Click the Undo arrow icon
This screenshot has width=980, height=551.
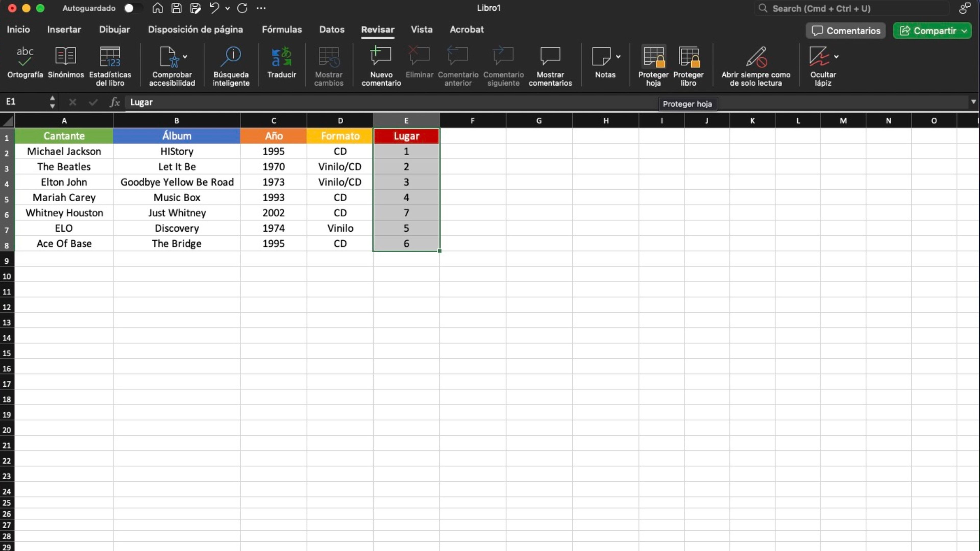click(214, 8)
